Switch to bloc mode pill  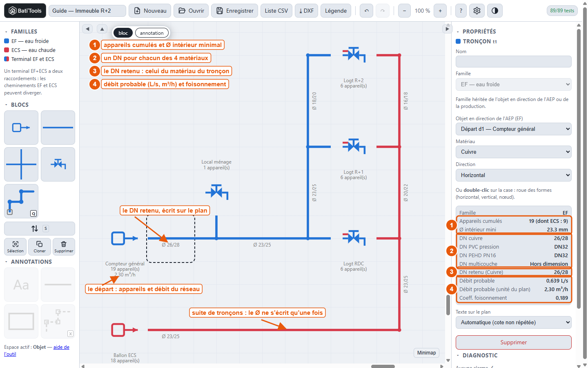click(123, 33)
